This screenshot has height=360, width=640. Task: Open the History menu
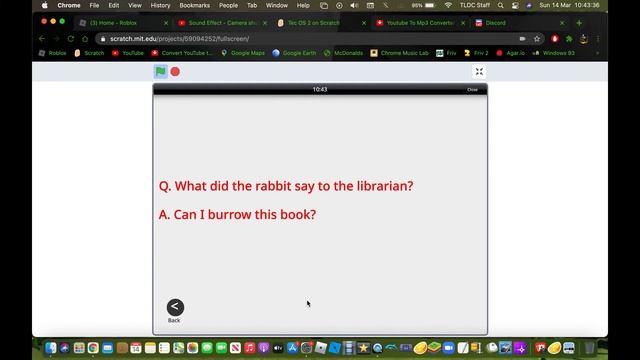click(160, 5)
